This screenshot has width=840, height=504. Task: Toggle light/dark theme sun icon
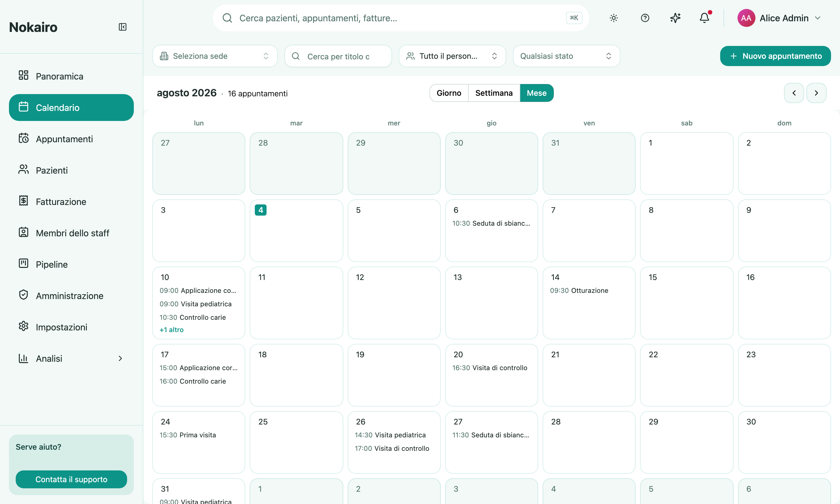613,18
